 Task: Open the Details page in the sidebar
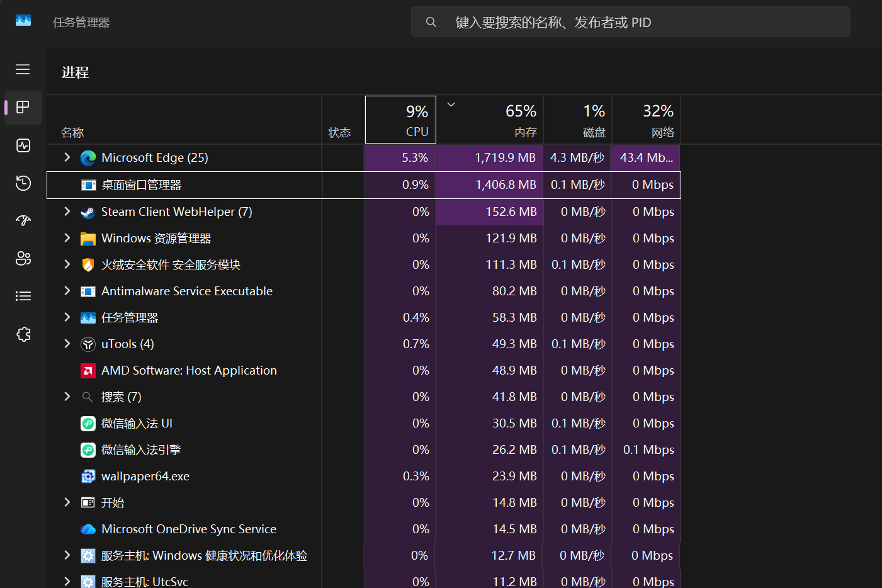click(x=23, y=296)
